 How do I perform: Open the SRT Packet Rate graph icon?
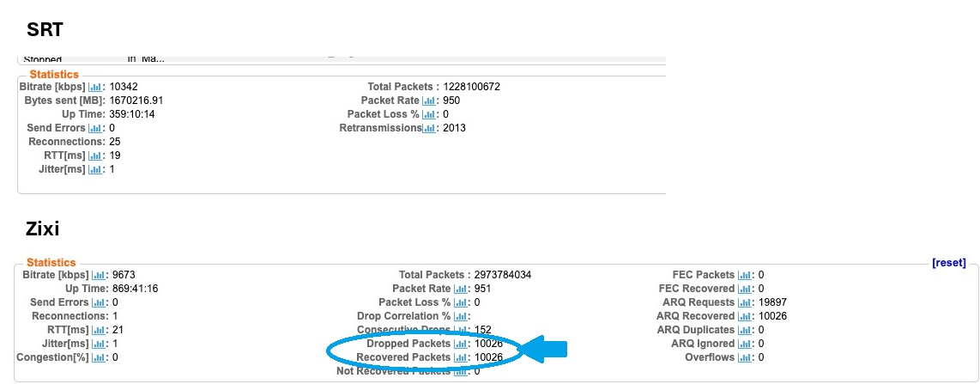pos(429,101)
